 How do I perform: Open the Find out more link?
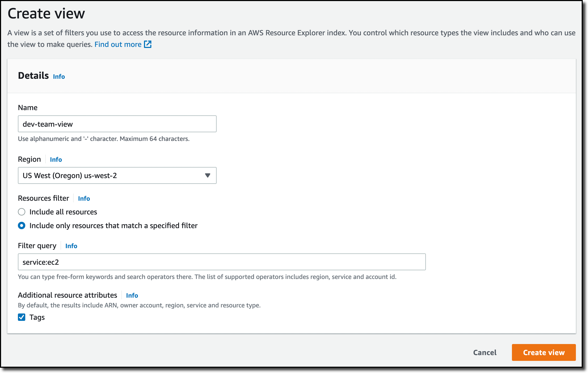click(118, 44)
